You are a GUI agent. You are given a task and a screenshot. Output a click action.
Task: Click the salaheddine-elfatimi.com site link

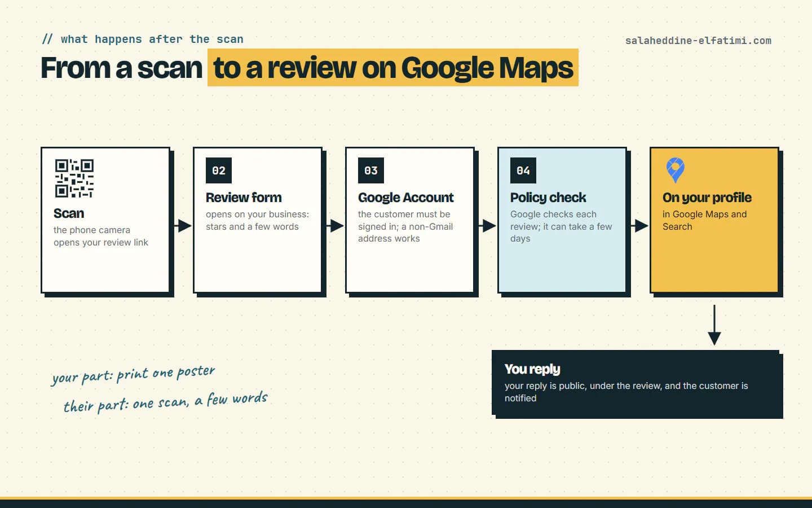(x=698, y=41)
